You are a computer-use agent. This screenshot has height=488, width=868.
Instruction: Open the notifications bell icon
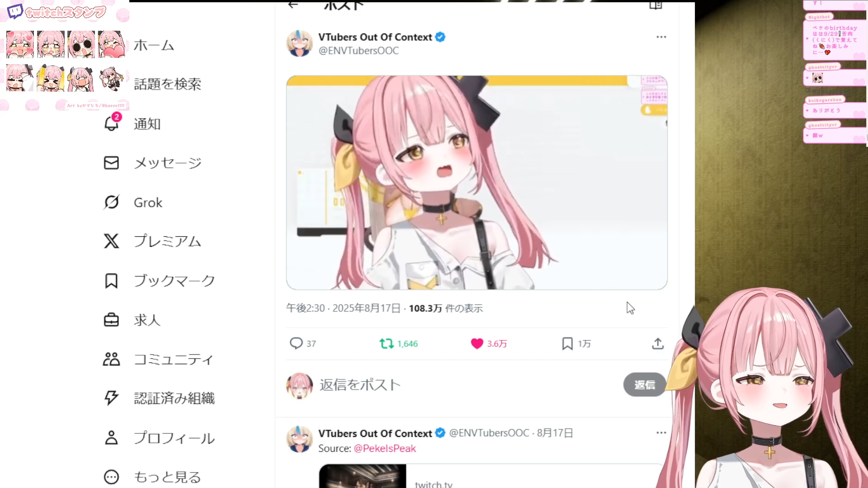pos(112,123)
